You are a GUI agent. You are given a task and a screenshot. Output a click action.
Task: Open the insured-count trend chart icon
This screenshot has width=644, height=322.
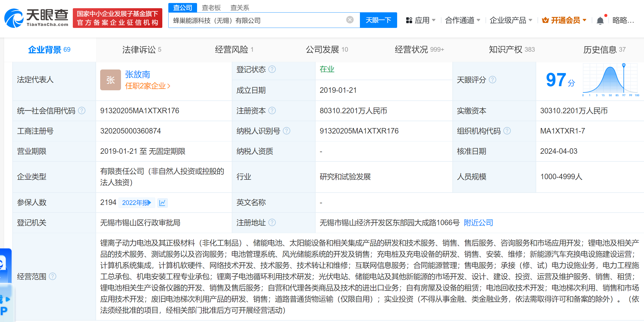162,203
